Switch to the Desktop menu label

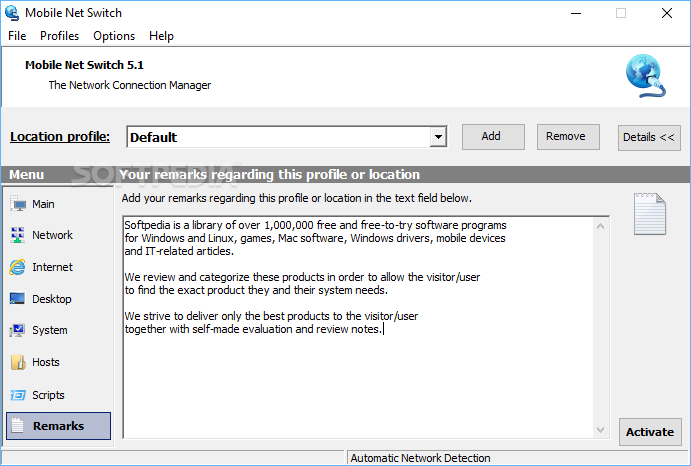[52, 299]
